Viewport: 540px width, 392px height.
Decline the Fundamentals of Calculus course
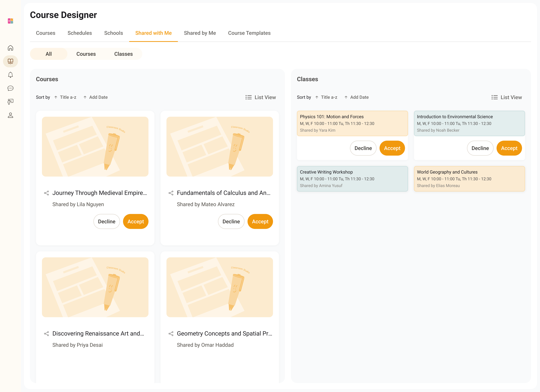pyautogui.click(x=231, y=221)
